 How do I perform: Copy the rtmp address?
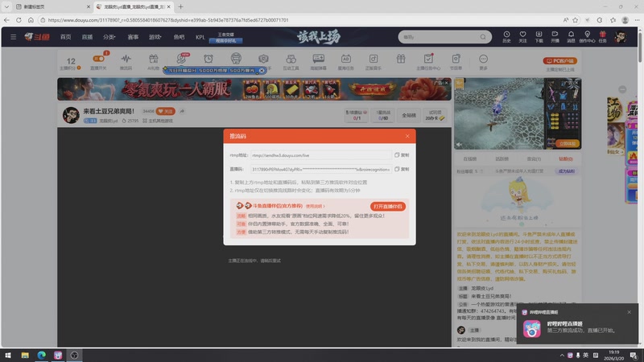coord(402,155)
